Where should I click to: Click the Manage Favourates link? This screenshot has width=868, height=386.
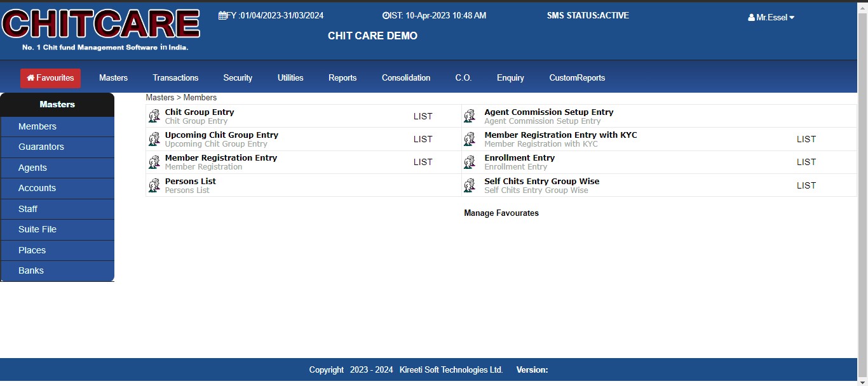[501, 213]
